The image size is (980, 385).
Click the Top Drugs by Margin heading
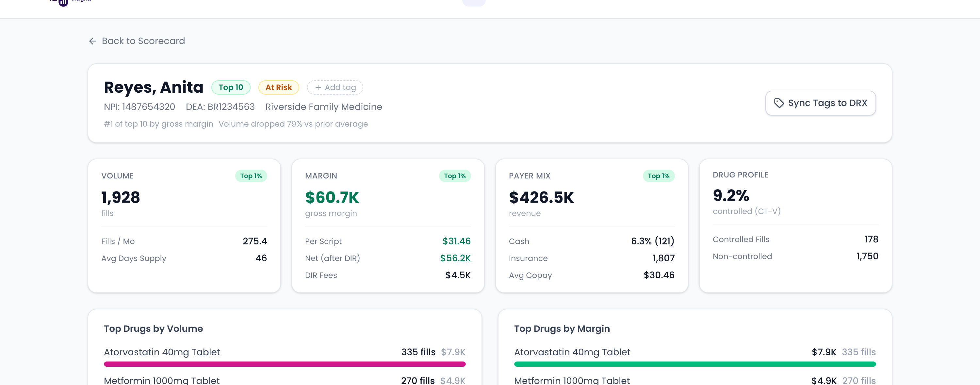pyautogui.click(x=562, y=329)
